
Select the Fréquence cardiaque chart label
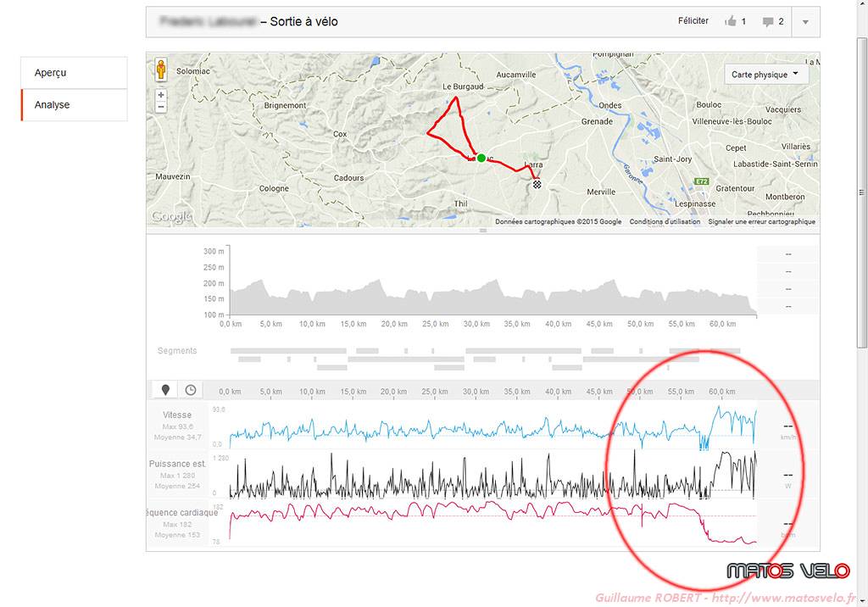click(182, 513)
